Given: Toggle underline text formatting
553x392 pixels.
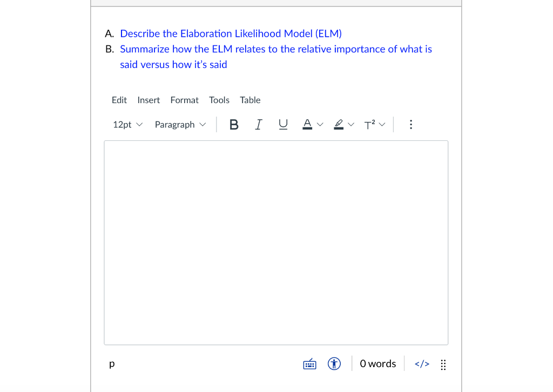Looking at the screenshot, I should pos(282,124).
